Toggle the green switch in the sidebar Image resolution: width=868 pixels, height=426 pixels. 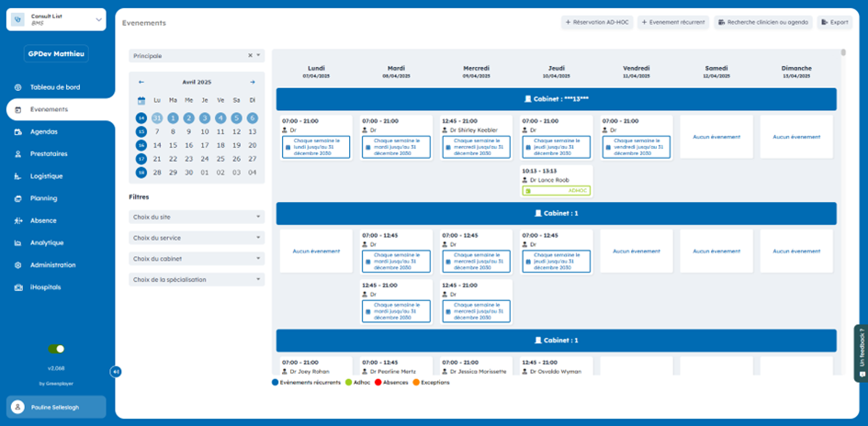click(x=56, y=349)
